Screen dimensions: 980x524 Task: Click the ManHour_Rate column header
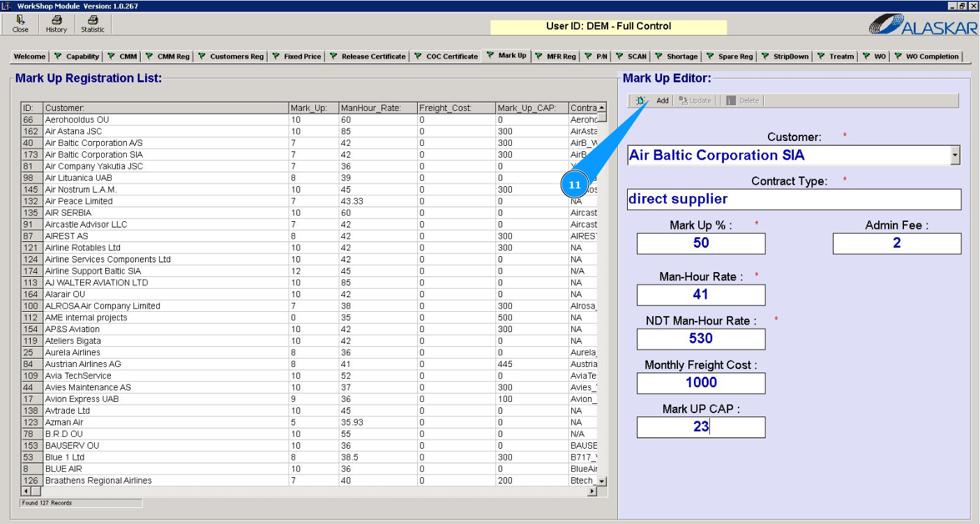pyautogui.click(x=378, y=108)
